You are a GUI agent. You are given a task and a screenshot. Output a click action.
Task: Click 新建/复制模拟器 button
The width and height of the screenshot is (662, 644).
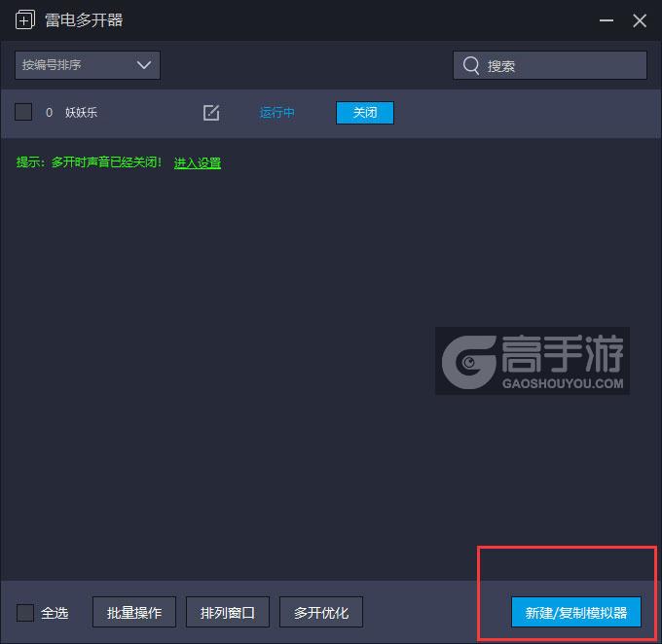tap(576, 612)
